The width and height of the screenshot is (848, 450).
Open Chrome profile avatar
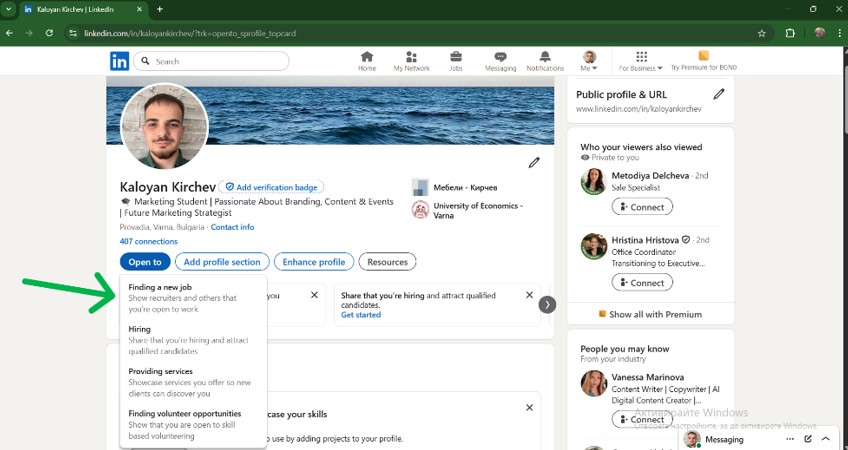(x=819, y=34)
